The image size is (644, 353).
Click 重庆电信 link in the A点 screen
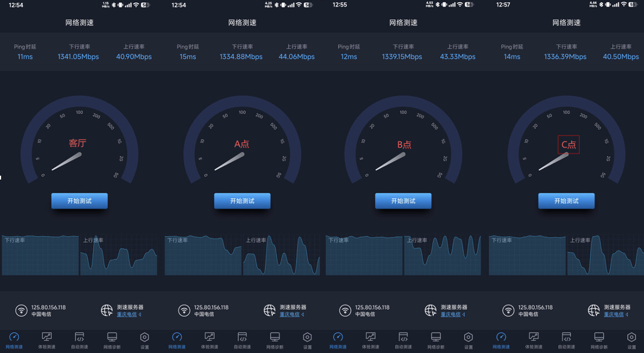pos(291,315)
